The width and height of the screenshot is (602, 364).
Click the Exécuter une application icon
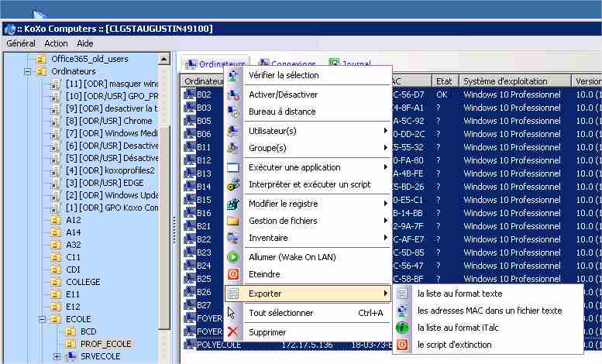[x=233, y=168]
